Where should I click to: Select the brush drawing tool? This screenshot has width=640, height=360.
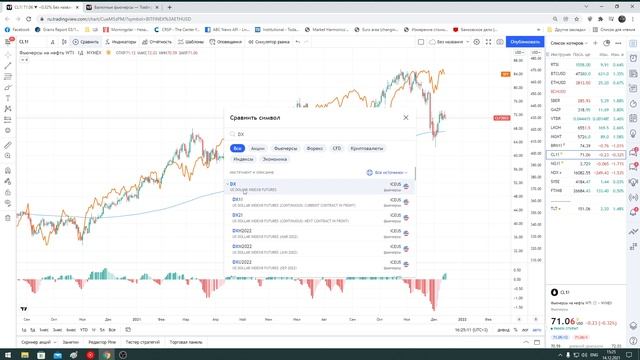pyautogui.click(x=8, y=87)
